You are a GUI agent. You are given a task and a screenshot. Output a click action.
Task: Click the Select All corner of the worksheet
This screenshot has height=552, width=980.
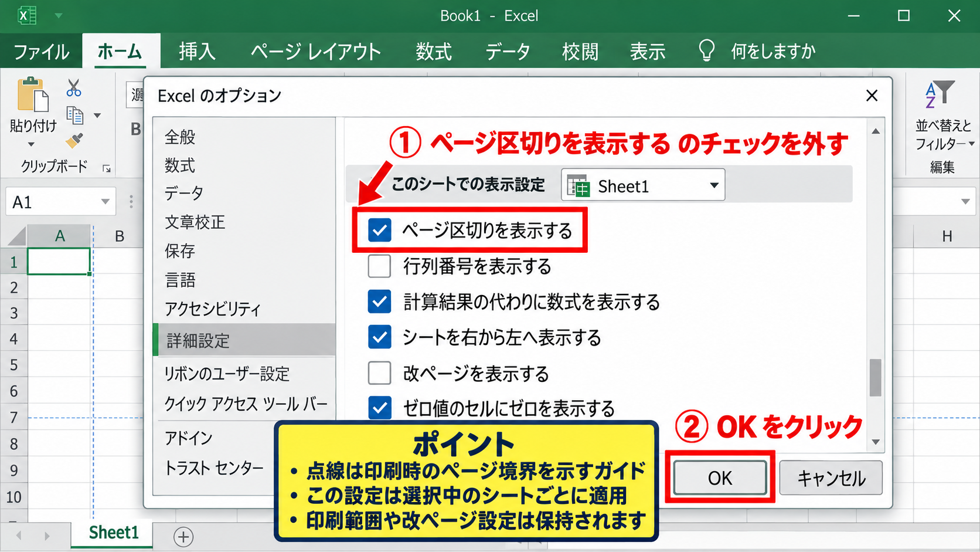tap(16, 236)
